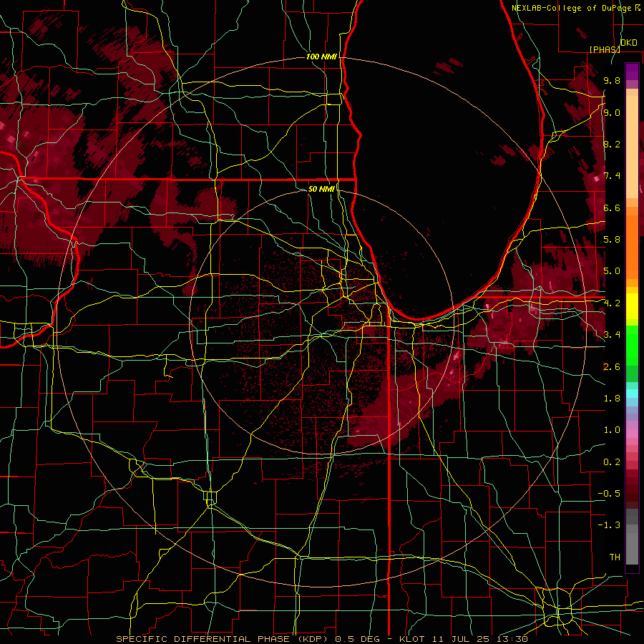Image resolution: width=644 pixels, height=644 pixels.
Task: Select the 7.4 value on the color scale
Action: (x=612, y=176)
